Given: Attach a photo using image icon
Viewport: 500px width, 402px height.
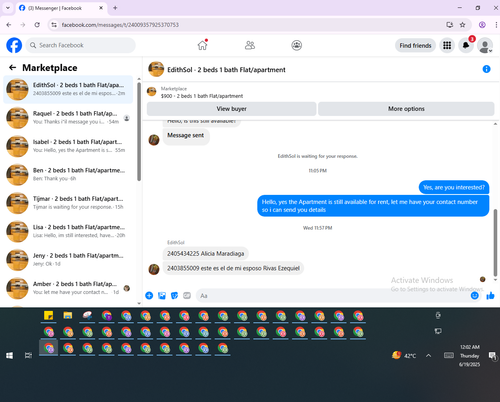Looking at the screenshot, I should [x=162, y=295].
